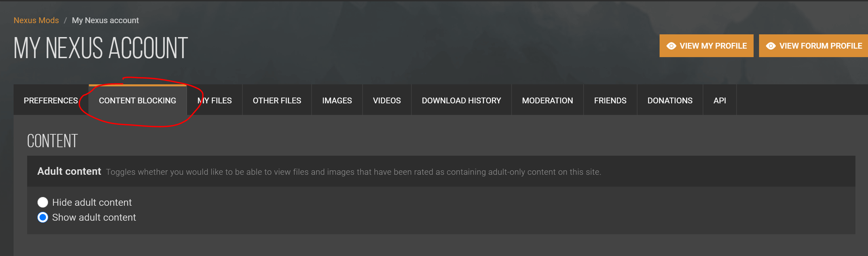Open the Videos tab

[x=387, y=101]
